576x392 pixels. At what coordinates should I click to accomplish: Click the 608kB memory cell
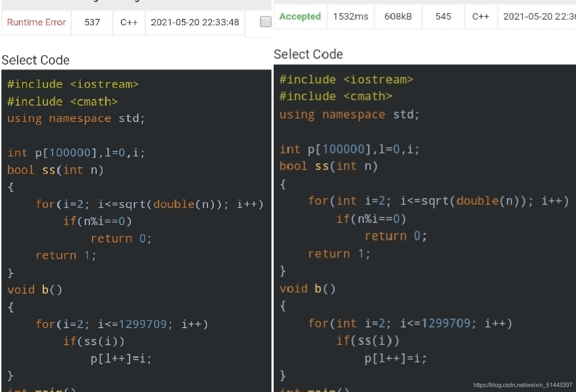(x=398, y=16)
